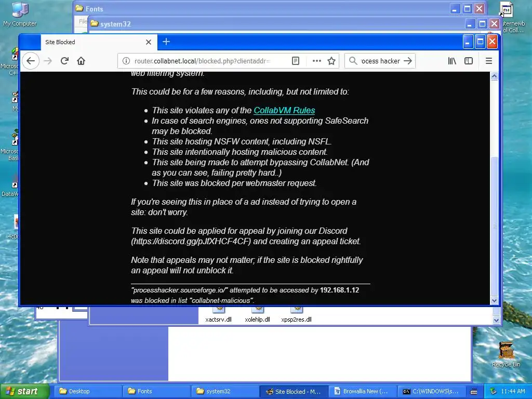Screen dimensions: 532x399
Task: Switch to C:\WINDOWS command prompt taskbar button
Action: point(431,391)
